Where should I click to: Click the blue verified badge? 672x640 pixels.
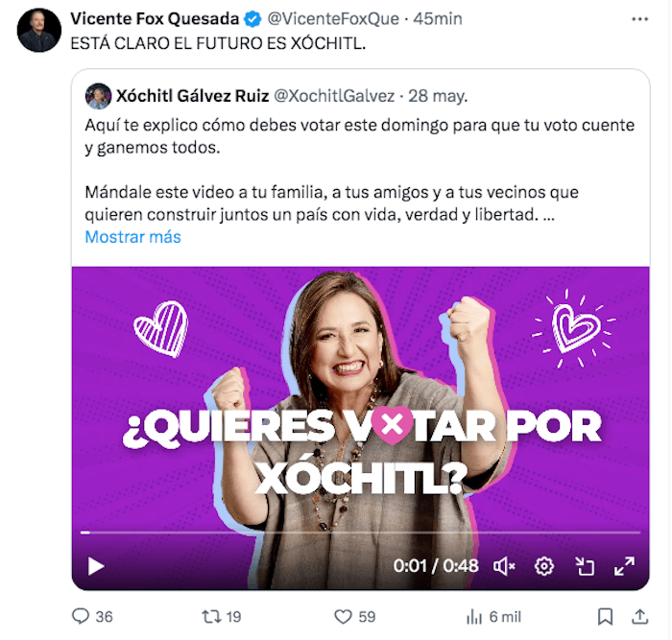click(x=252, y=19)
